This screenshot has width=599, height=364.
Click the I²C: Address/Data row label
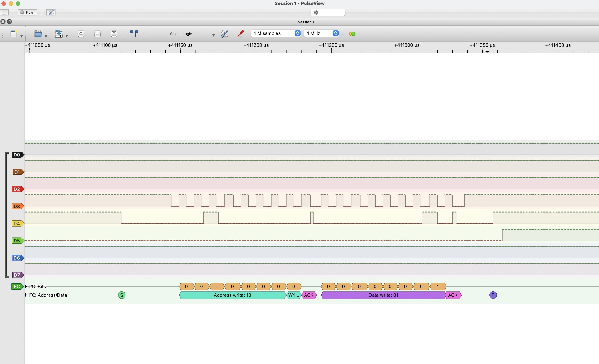48,295
